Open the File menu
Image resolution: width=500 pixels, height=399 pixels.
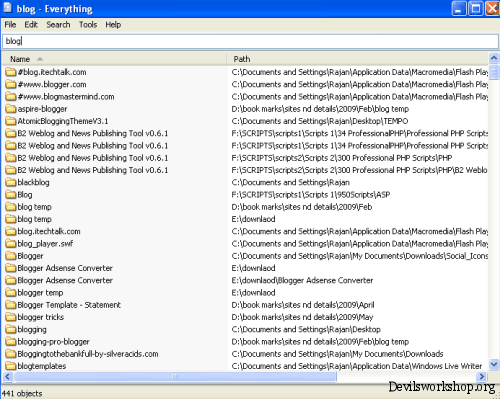tap(10, 25)
